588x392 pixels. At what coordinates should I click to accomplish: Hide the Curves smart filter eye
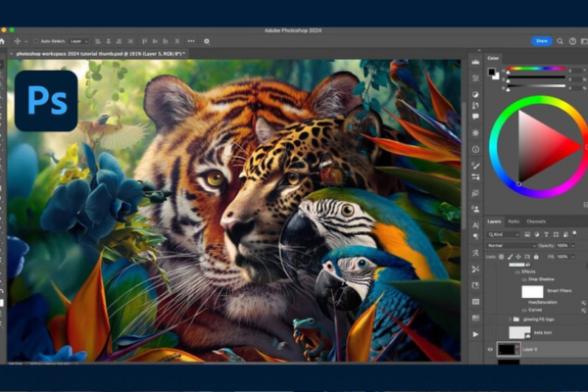[524, 311]
